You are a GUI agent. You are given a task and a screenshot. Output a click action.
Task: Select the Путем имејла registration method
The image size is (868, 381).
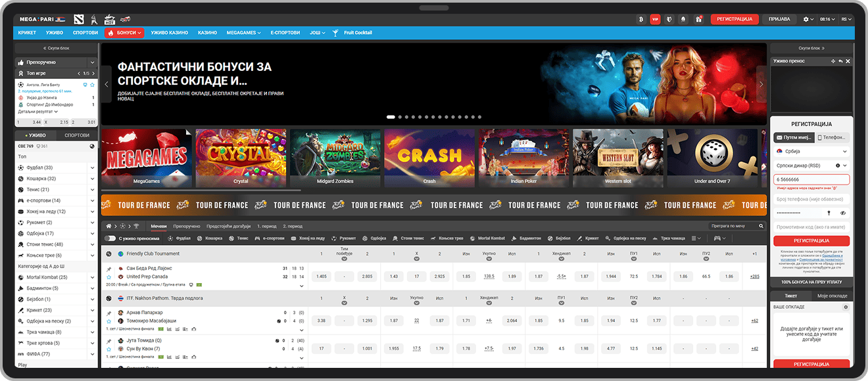pos(794,137)
